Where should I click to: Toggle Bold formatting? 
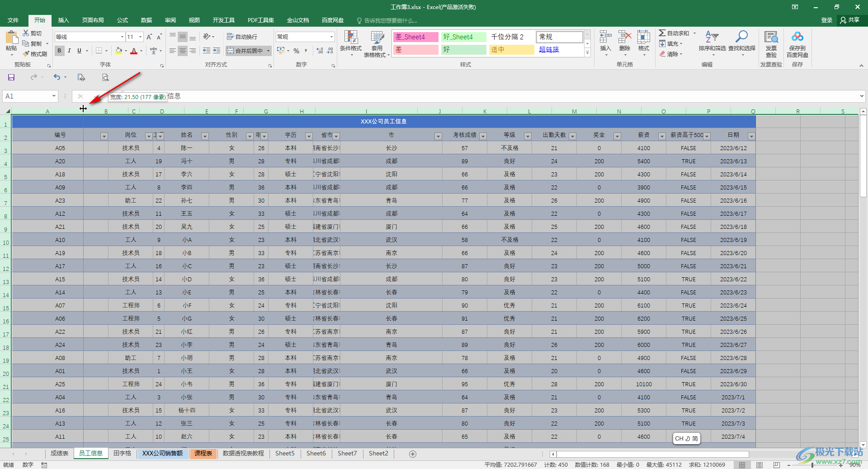pyautogui.click(x=59, y=51)
